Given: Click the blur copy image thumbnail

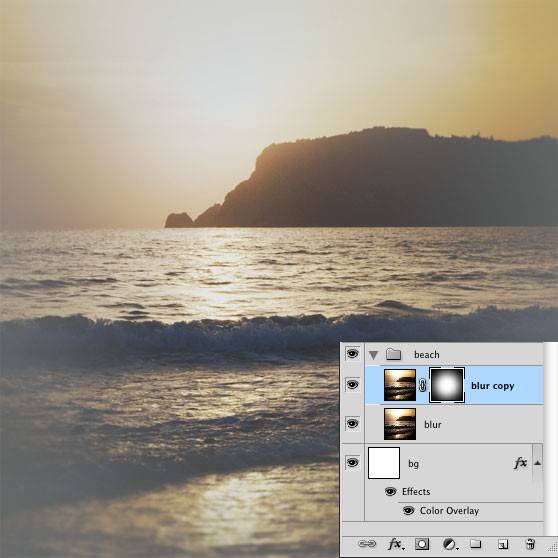Looking at the screenshot, I should click(400, 385).
